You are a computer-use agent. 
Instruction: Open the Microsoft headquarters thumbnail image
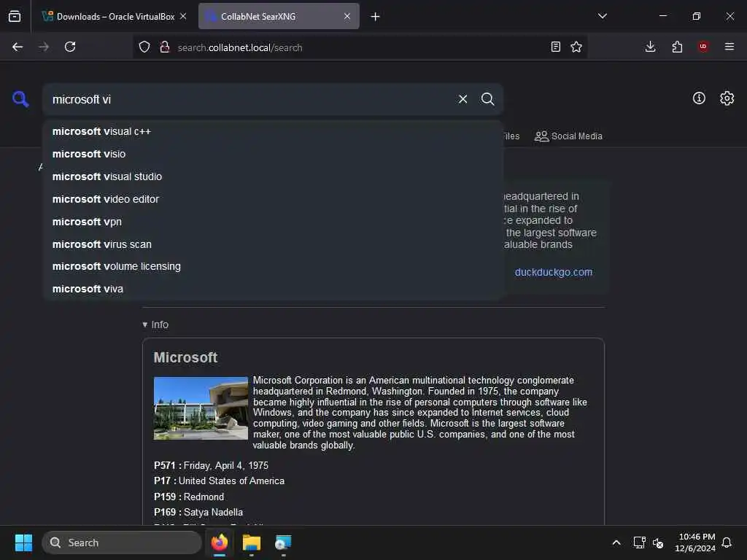201,408
